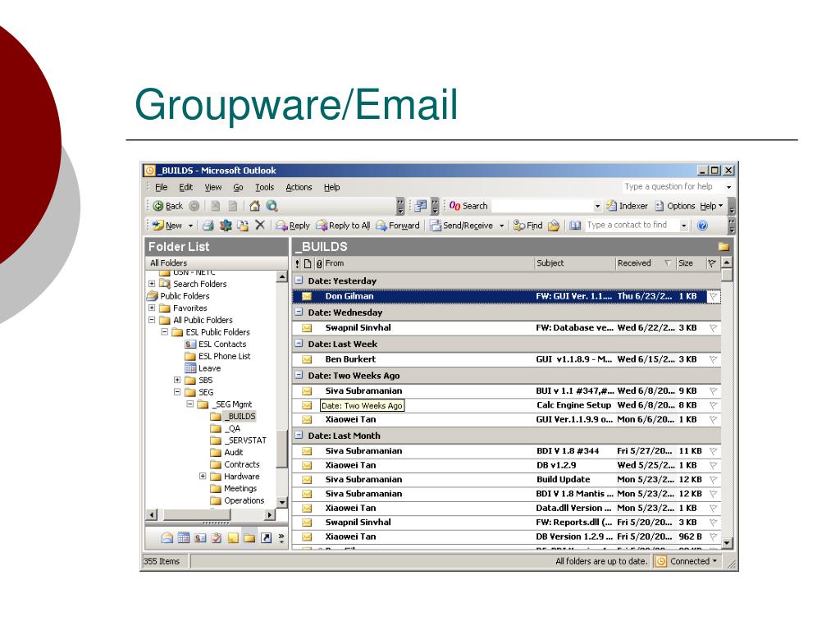Click the Send/Receive button

pos(461,226)
